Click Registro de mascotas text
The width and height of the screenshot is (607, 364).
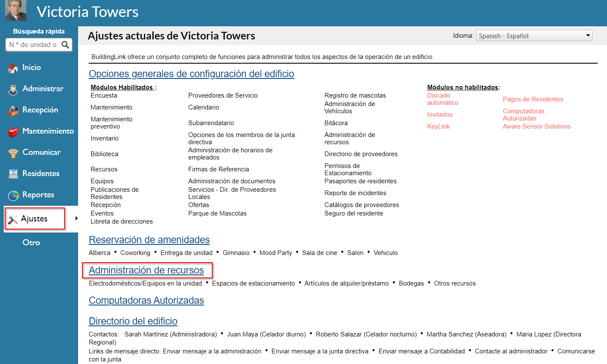[x=355, y=95]
